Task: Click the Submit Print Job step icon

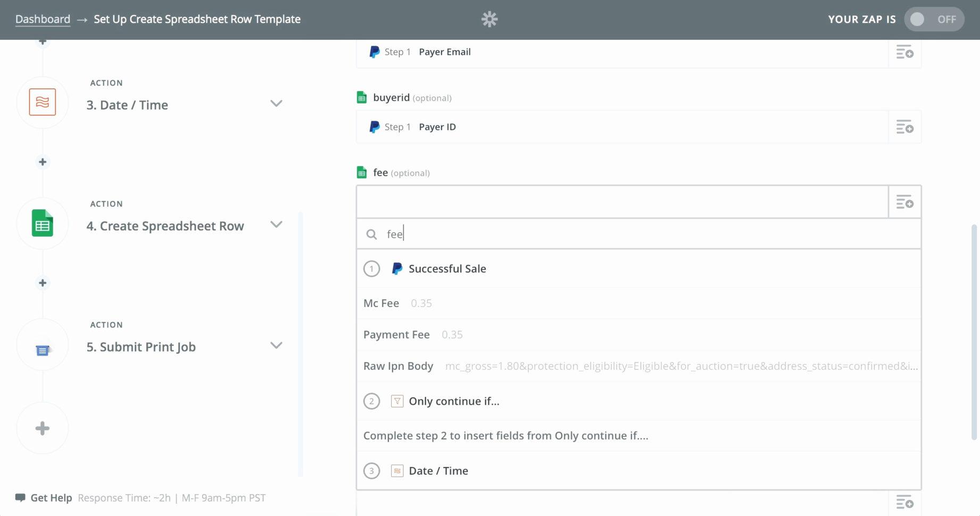Action: pos(43,350)
